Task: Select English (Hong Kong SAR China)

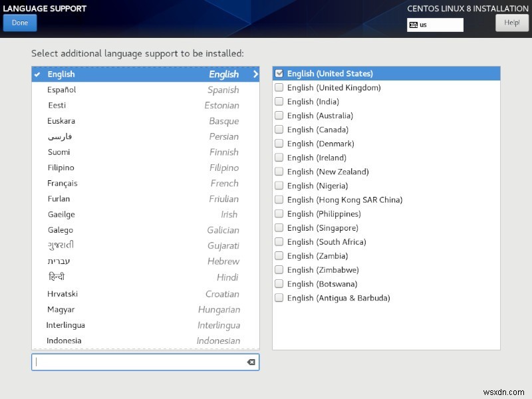Action: (x=279, y=199)
